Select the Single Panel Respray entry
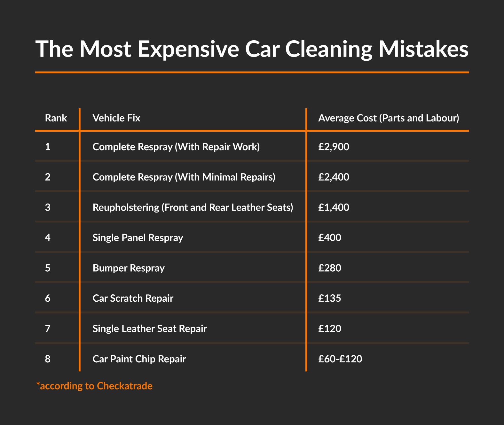This screenshot has height=425, width=504. tap(138, 238)
